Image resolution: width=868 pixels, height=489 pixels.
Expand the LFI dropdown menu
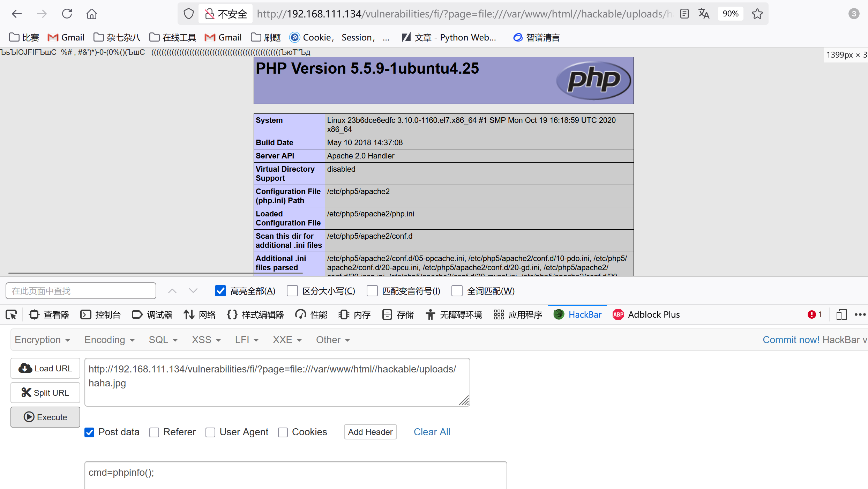coord(247,340)
